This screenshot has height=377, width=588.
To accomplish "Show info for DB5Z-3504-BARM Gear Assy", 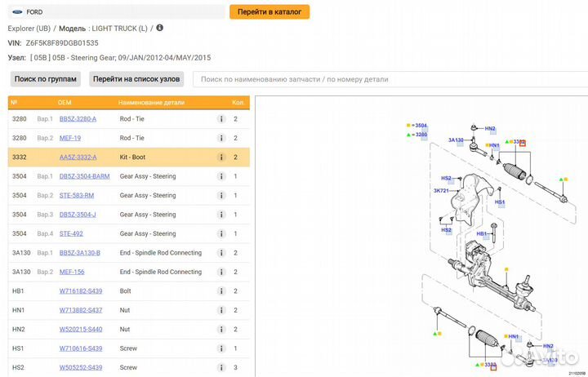I will (x=220, y=176).
